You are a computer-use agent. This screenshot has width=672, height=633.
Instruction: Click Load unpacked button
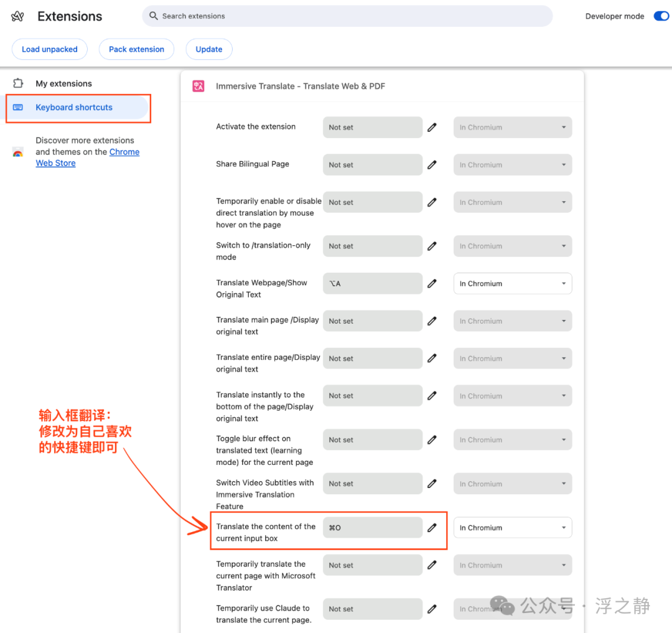tap(50, 49)
